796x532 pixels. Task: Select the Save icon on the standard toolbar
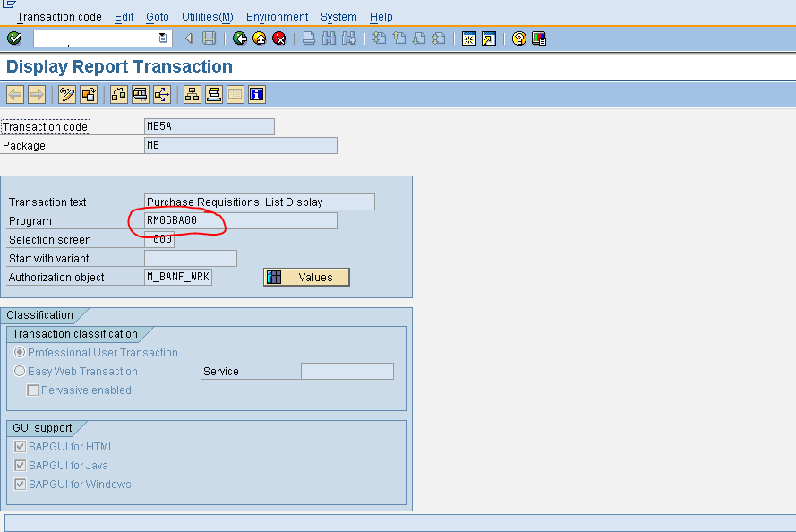(209, 39)
